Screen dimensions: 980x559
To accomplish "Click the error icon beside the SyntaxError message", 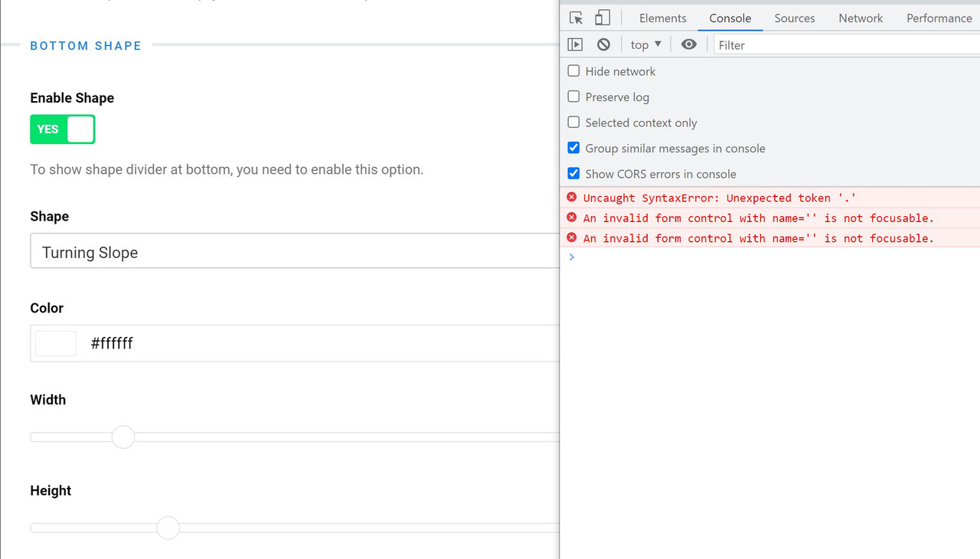I will click(571, 197).
